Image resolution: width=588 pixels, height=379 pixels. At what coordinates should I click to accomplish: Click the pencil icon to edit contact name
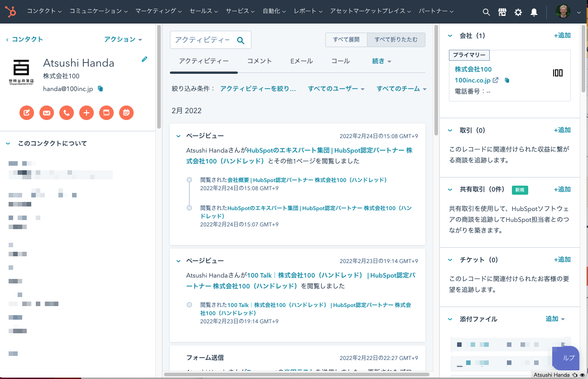pos(145,59)
